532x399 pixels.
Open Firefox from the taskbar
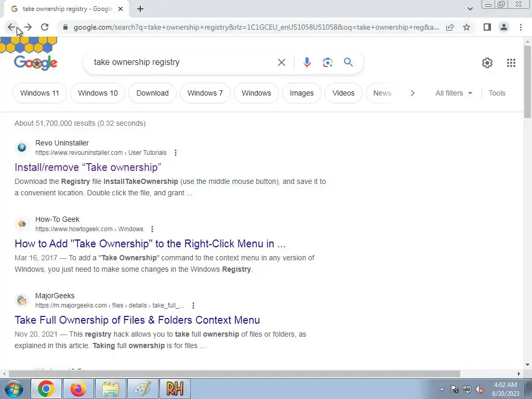tap(78, 389)
